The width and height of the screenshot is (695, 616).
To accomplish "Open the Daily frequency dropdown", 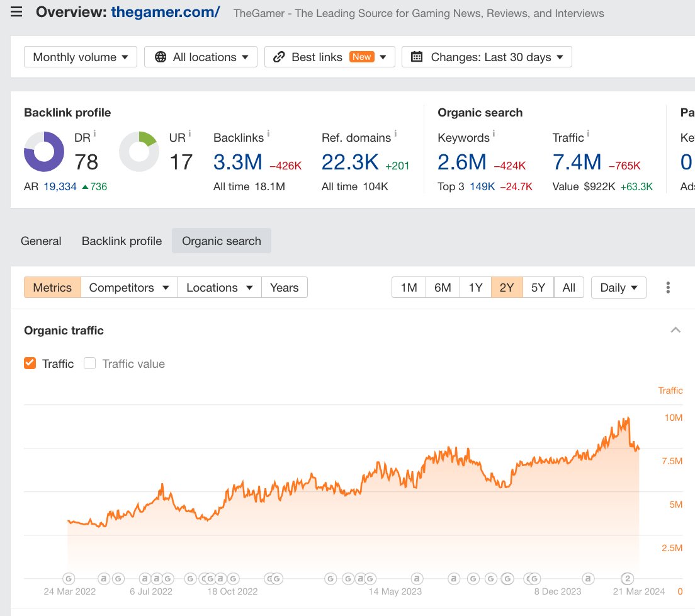I will coord(618,287).
